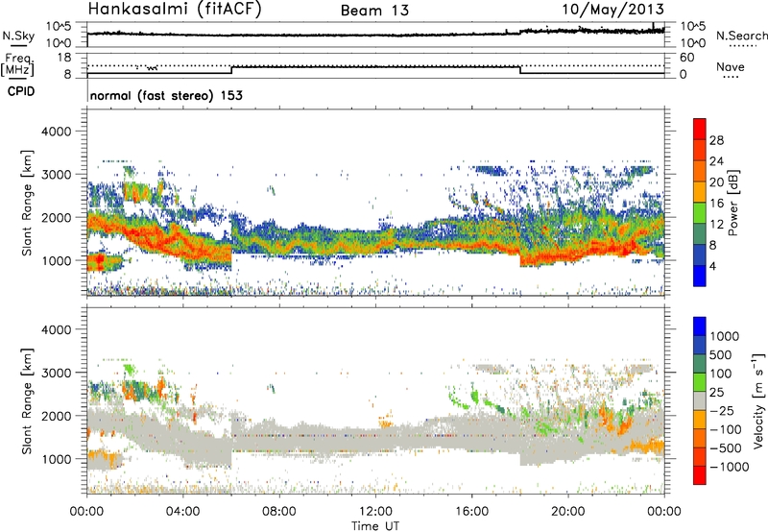Click the Hankasalmi (fitACF) title text
768x532 pixels.
(175, 10)
